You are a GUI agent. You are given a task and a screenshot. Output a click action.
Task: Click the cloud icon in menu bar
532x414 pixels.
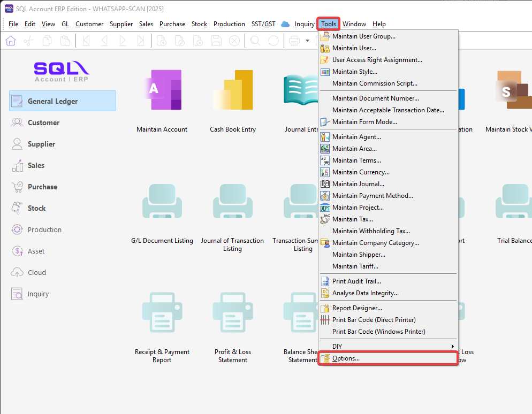(x=285, y=24)
